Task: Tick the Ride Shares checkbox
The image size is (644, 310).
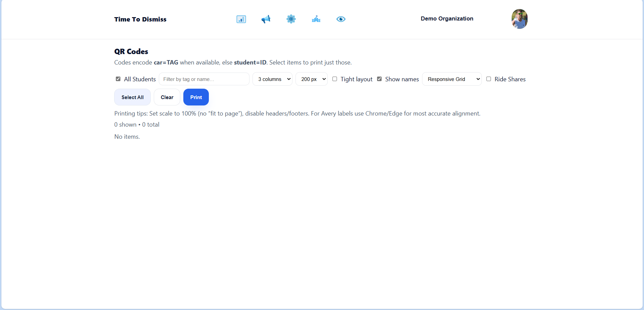Action: pyautogui.click(x=489, y=79)
